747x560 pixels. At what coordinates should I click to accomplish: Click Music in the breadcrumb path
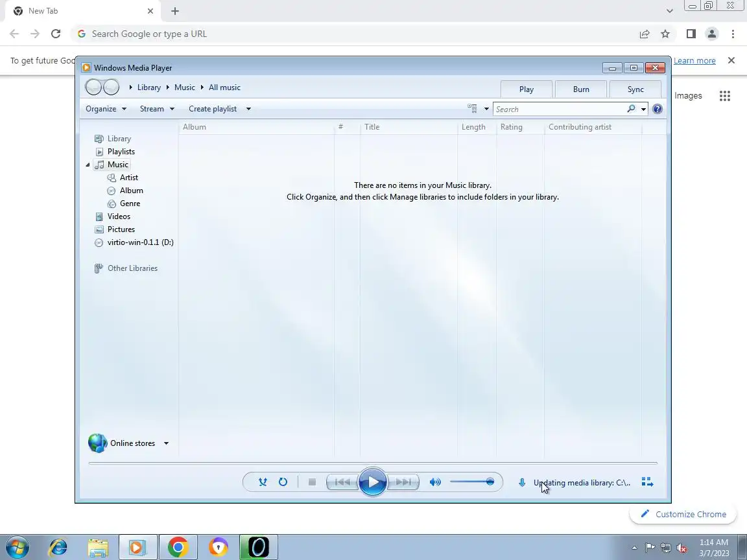[x=184, y=87]
